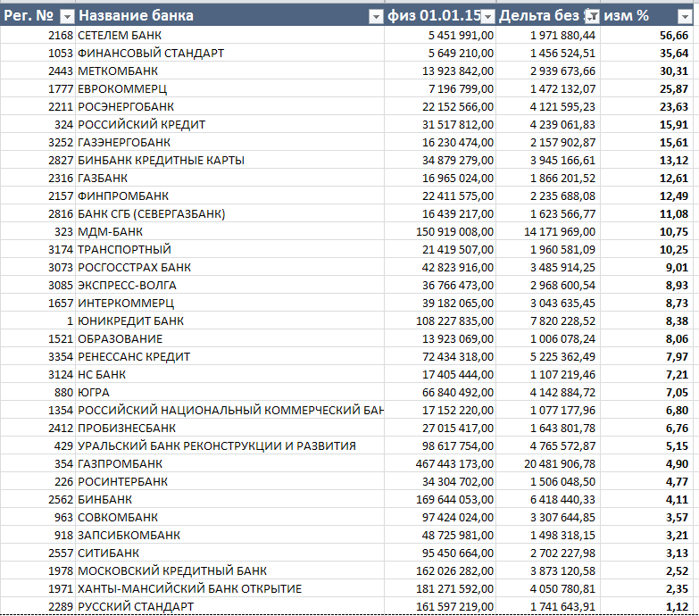Select the cell РОСИНТЕРБАНК

pyautogui.click(x=229, y=481)
